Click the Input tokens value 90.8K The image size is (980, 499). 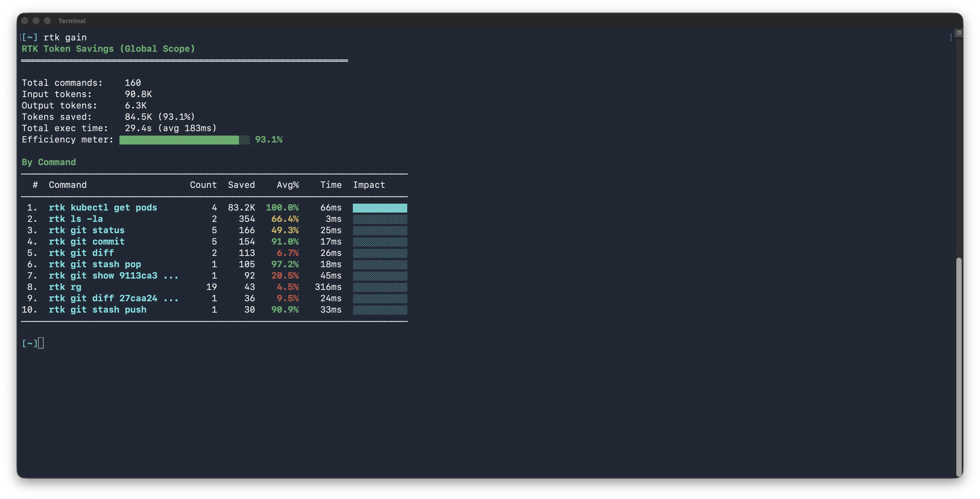138,94
